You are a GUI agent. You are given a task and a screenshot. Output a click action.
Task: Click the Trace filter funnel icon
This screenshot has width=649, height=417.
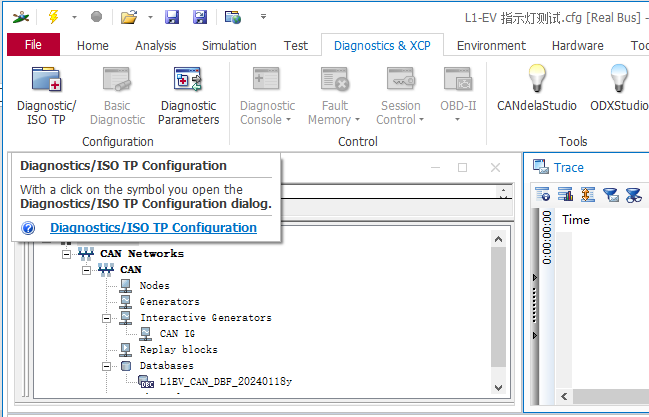(x=611, y=194)
